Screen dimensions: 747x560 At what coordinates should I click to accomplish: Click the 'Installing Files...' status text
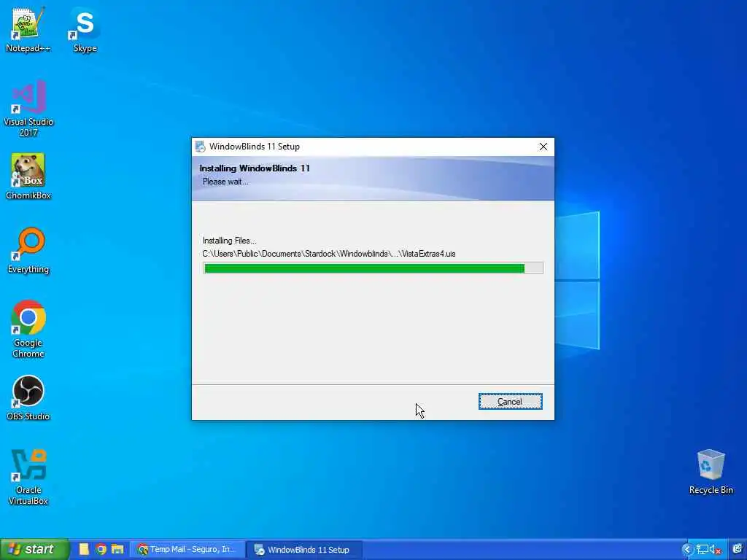[229, 241]
